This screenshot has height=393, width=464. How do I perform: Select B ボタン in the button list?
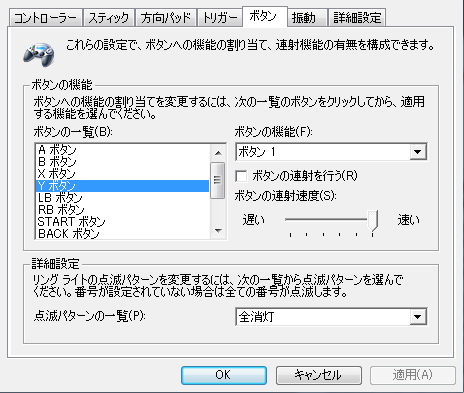tap(122, 162)
